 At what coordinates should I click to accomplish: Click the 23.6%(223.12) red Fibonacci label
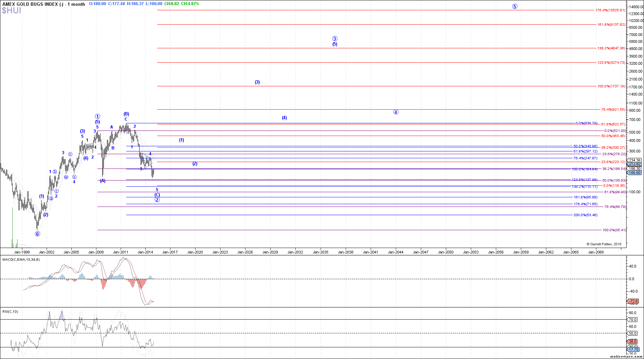613,162
